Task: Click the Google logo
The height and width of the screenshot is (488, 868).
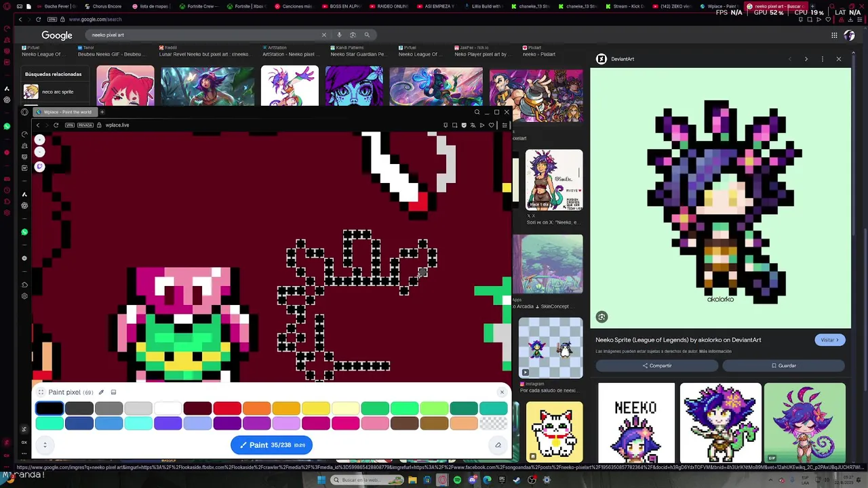Action: pyautogui.click(x=57, y=35)
